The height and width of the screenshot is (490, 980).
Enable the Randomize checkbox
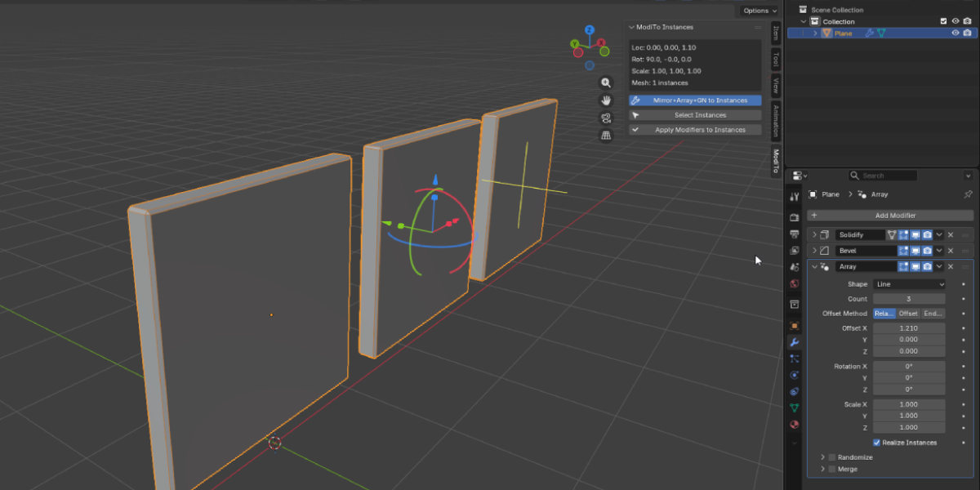pyautogui.click(x=832, y=457)
